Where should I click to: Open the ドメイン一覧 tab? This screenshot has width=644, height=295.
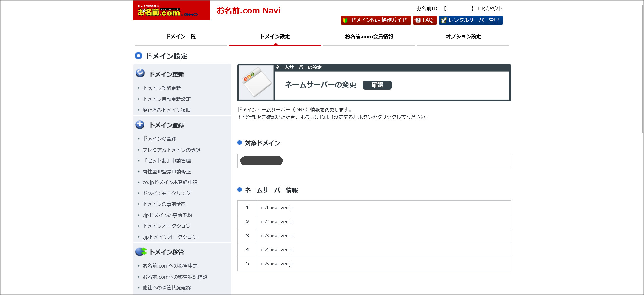pos(180,37)
